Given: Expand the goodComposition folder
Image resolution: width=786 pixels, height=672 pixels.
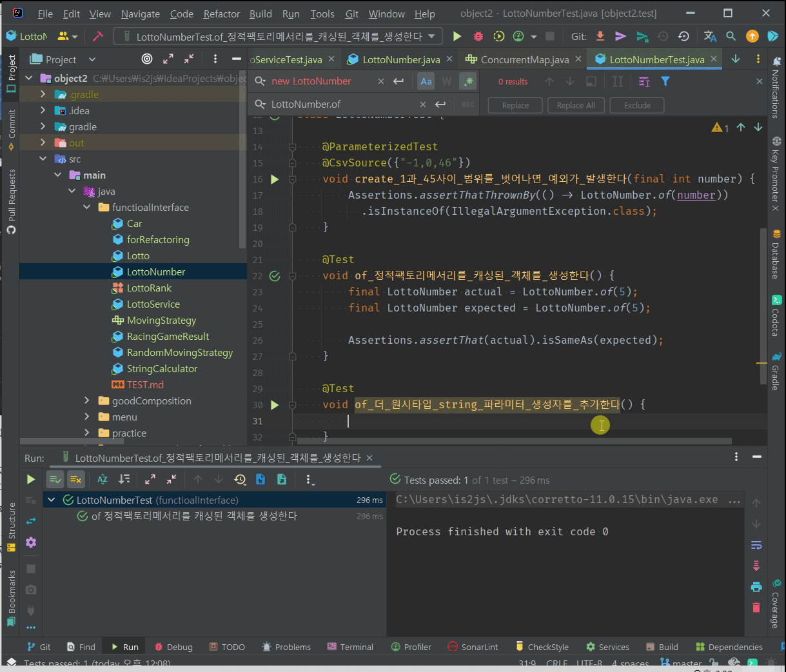Looking at the screenshot, I should click(87, 401).
